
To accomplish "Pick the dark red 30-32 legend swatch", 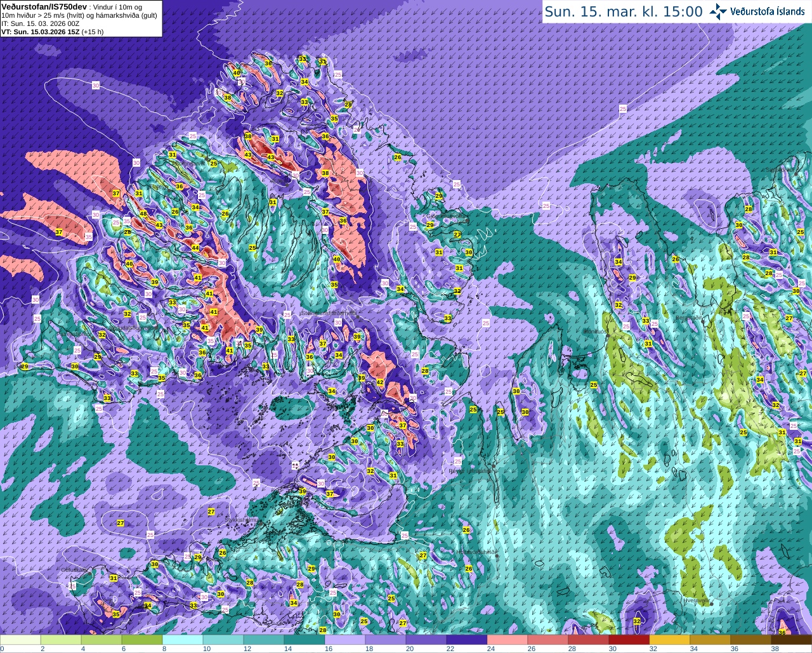I will click(629, 640).
